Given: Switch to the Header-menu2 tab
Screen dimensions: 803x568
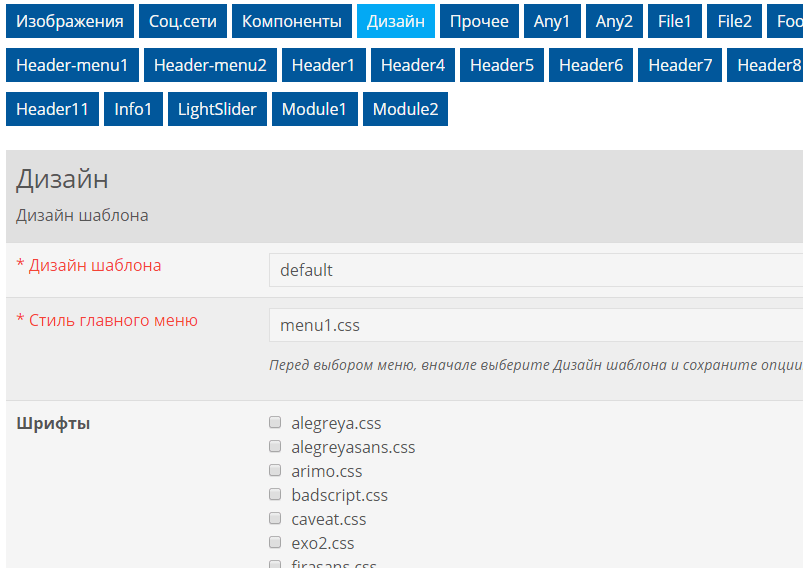Looking at the screenshot, I should 210,65.
